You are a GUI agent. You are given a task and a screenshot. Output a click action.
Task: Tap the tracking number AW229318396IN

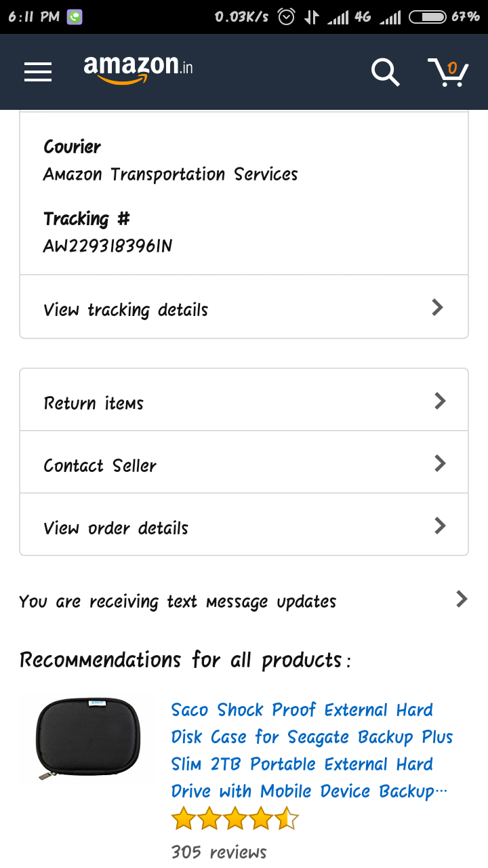pos(108,245)
